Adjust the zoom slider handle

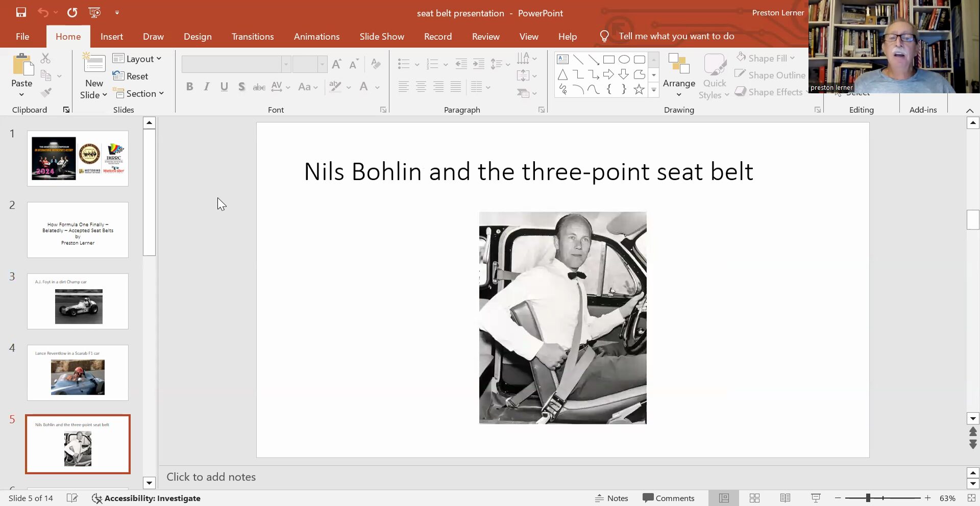pyautogui.click(x=868, y=498)
